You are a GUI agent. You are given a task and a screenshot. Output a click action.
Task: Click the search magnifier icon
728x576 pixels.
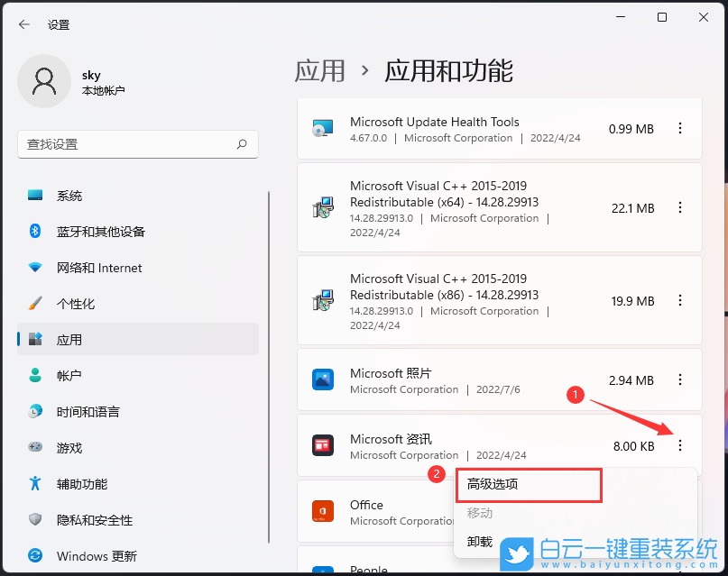(x=241, y=144)
